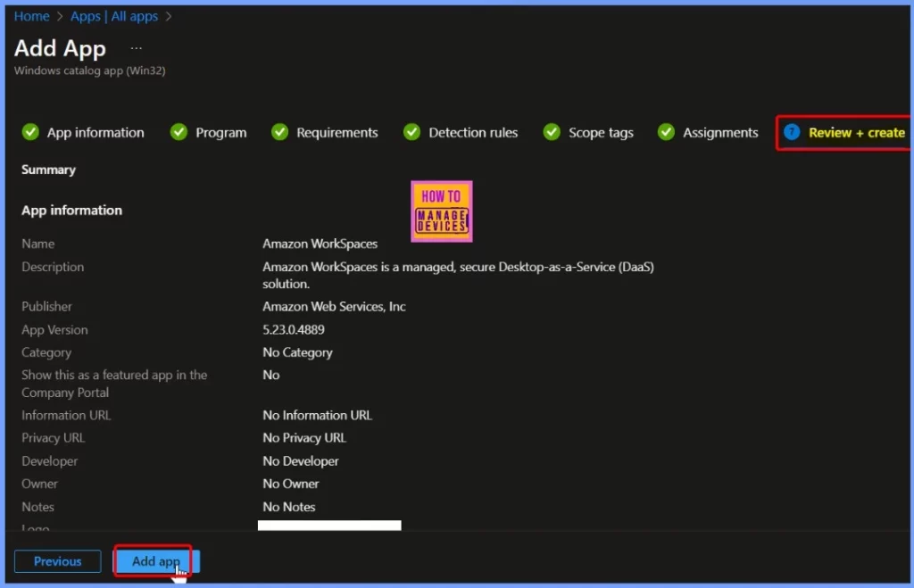Select the Amazon WorkSpaces name value
Image resolution: width=914 pixels, height=588 pixels.
click(320, 244)
